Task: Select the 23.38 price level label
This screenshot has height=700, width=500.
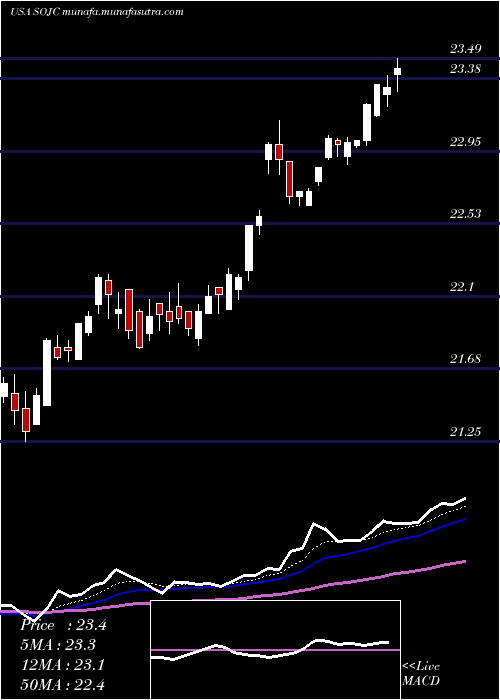Action: (x=466, y=69)
